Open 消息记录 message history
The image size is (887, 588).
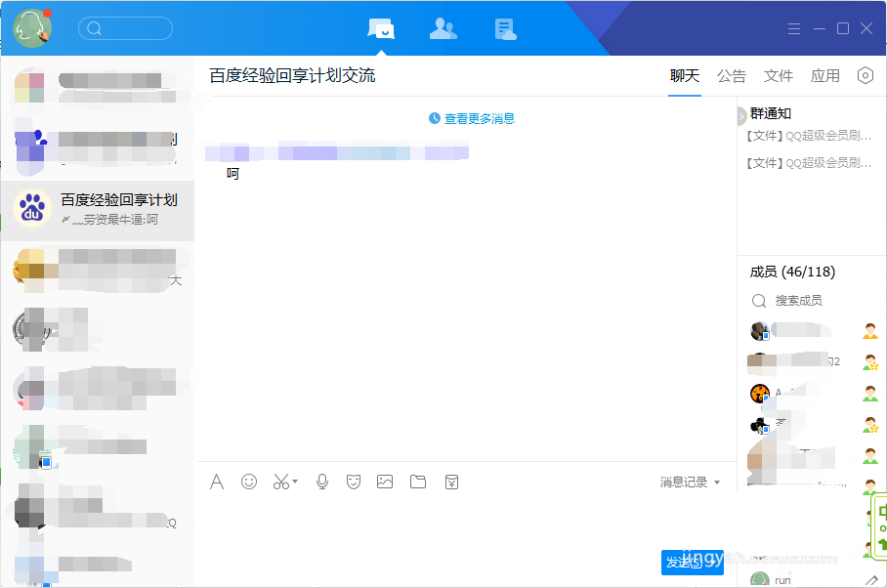point(684,483)
